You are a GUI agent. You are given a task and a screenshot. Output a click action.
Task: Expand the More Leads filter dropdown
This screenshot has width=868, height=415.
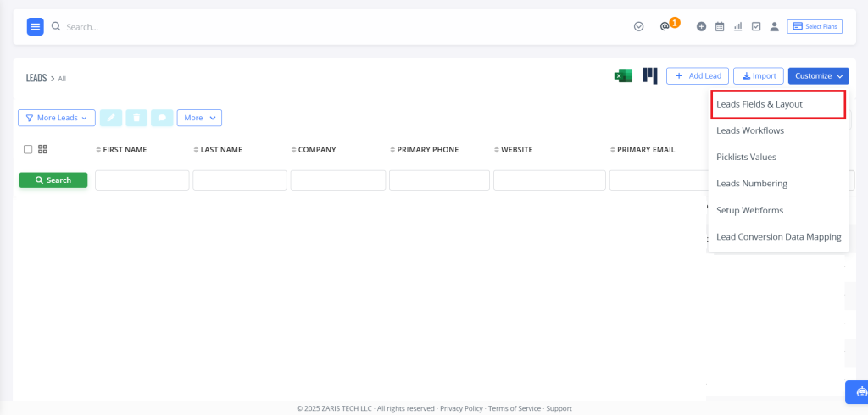[x=57, y=118]
